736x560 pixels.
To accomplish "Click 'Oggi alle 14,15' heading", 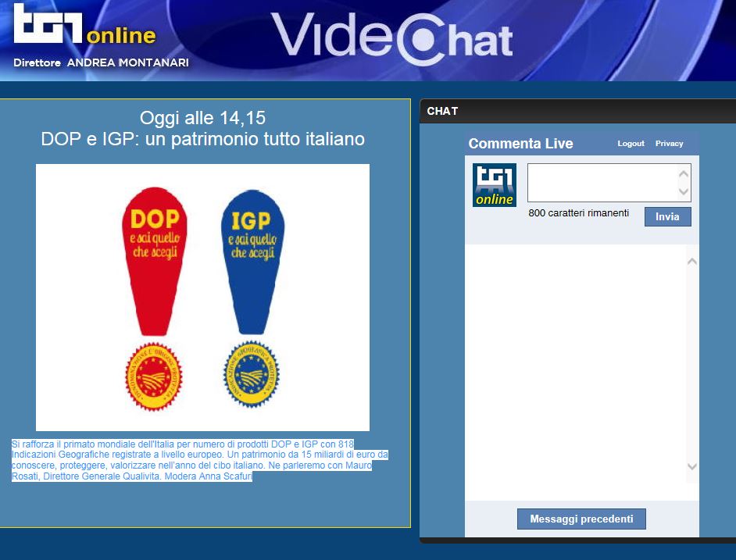I will 203,118.
